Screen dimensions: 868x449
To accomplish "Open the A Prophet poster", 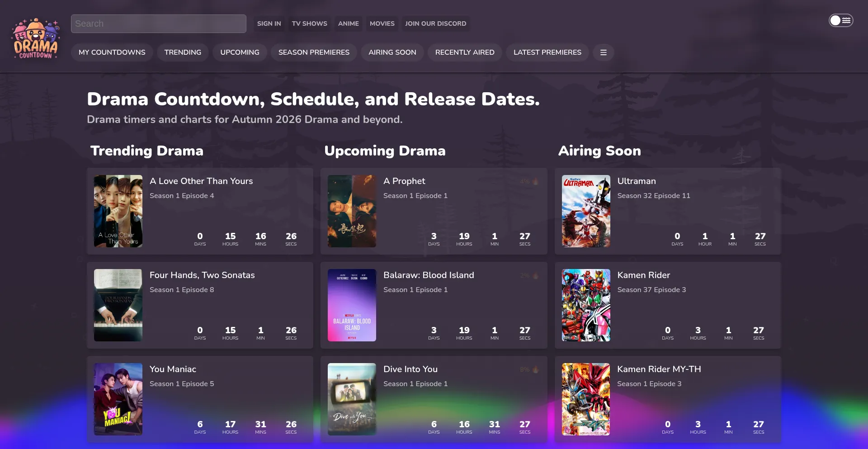I will (x=352, y=211).
